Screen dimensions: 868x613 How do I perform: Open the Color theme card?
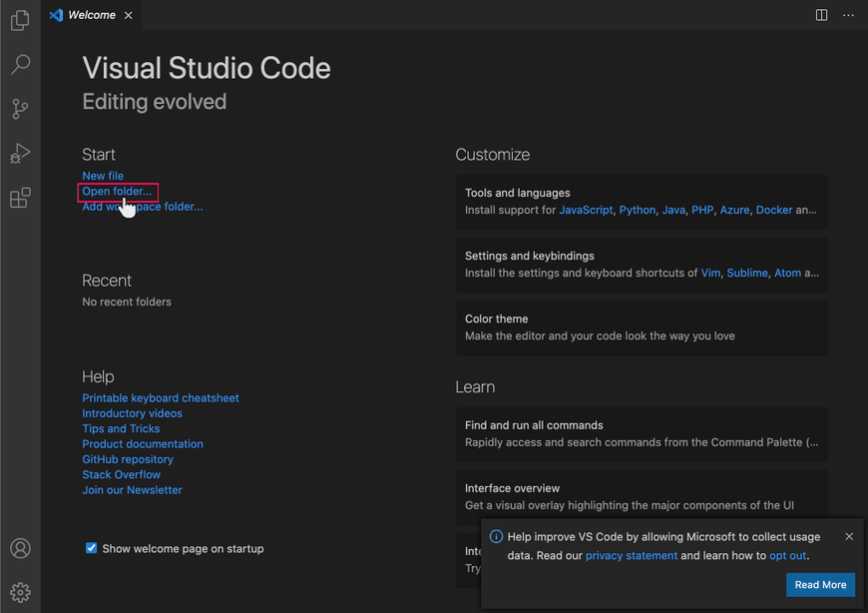[643, 327]
